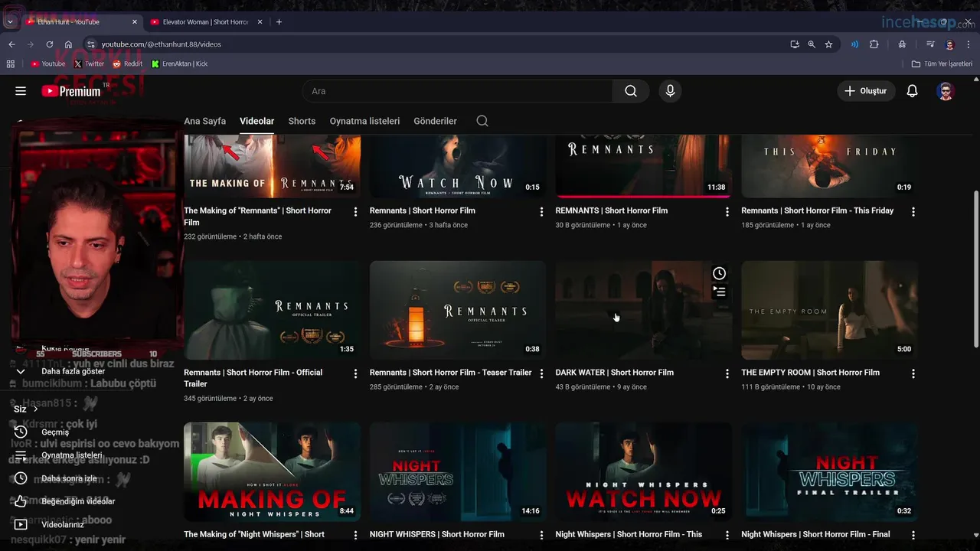Open 'DARK WATER | Short Horror Film' title
Image resolution: width=980 pixels, height=551 pixels.
pyautogui.click(x=615, y=373)
